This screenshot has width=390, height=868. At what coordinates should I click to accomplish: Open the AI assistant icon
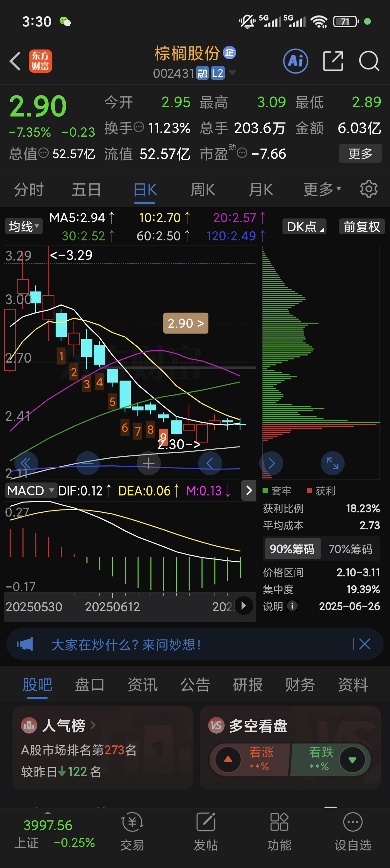tap(295, 61)
